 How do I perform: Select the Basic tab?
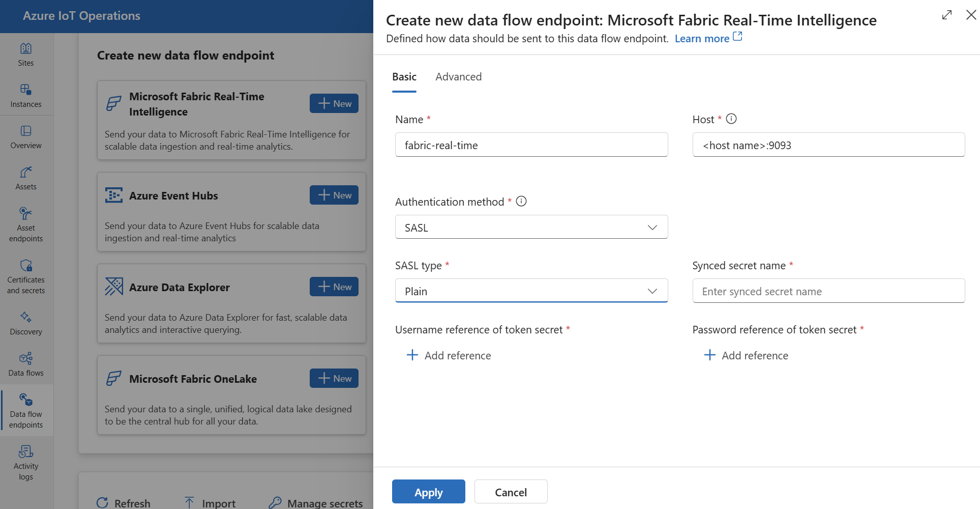(x=404, y=76)
